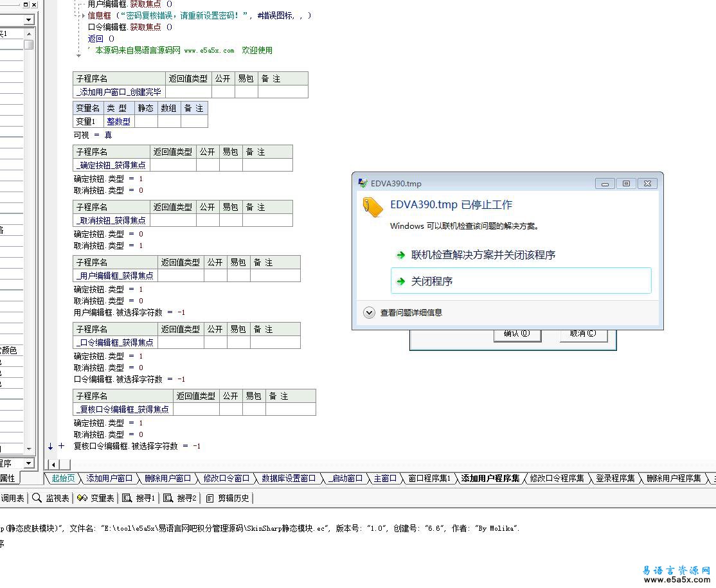The width and height of the screenshot is (716, 588).
Task: Click the green comment line with www.e5a5x.com
Action: [x=181, y=50]
